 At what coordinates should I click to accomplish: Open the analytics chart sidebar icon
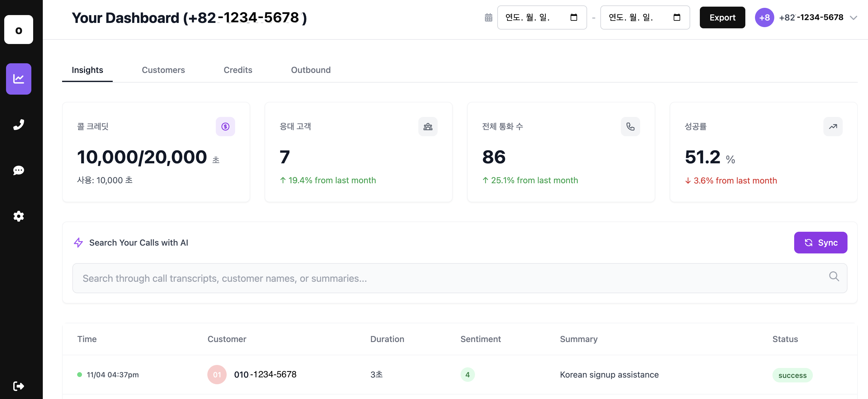[x=18, y=79]
